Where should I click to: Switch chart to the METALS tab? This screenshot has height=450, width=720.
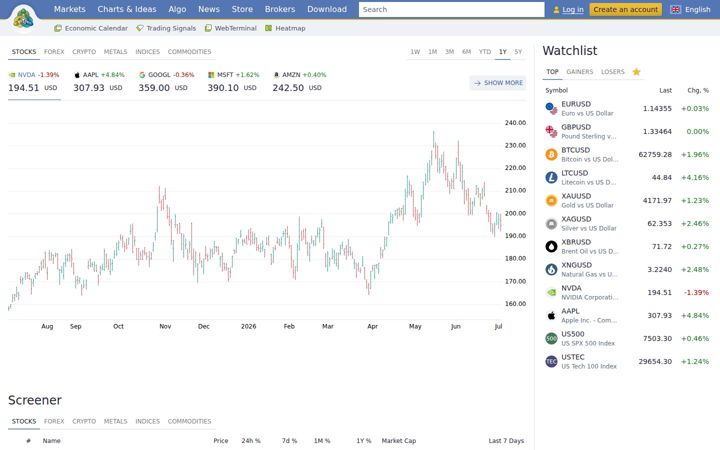tap(115, 52)
